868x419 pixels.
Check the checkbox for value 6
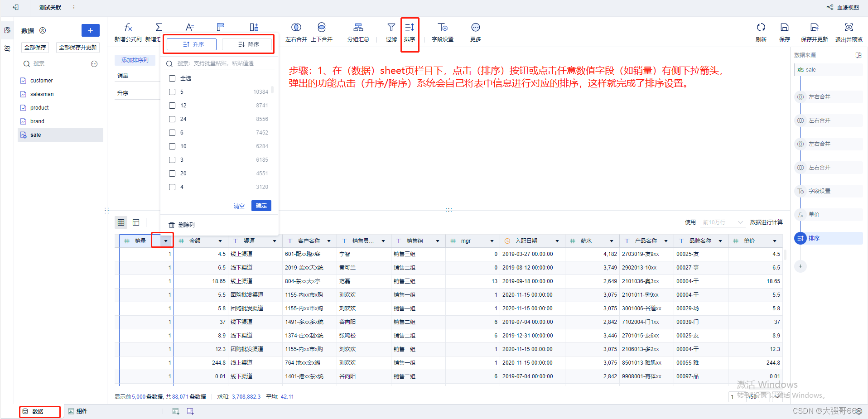coord(172,133)
